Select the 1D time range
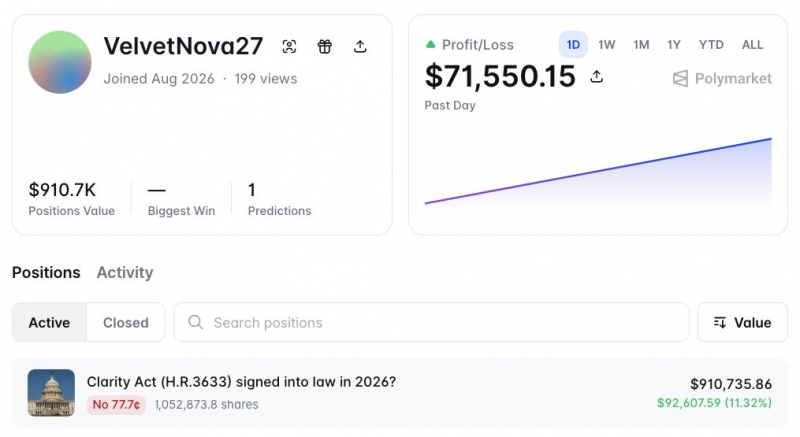This screenshot has width=800, height=437. click(x=573, y=45)
